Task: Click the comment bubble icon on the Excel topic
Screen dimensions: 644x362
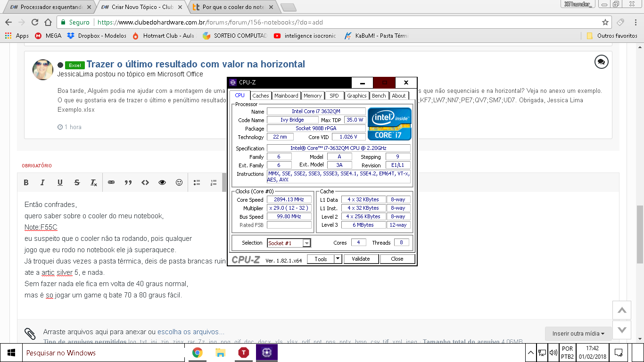Action: (601, 62)
